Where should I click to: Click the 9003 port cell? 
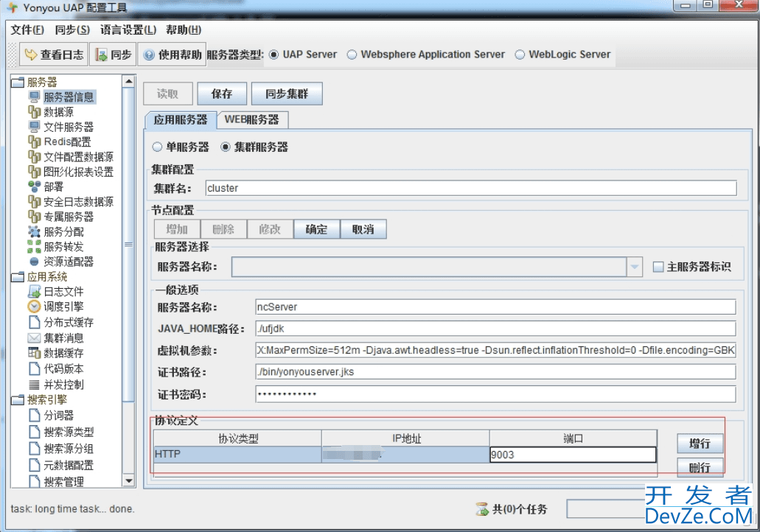(573, 455)
